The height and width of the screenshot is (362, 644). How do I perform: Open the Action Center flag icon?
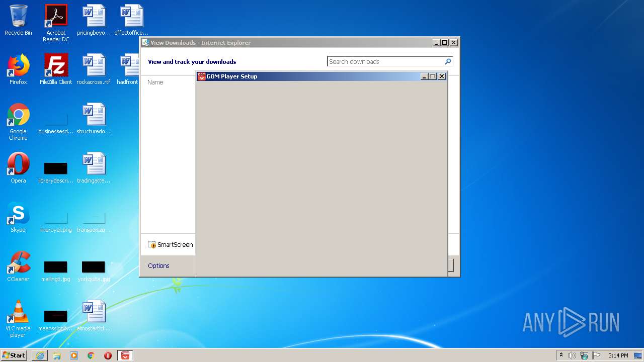pyautogui.click(x=596, y=355)
